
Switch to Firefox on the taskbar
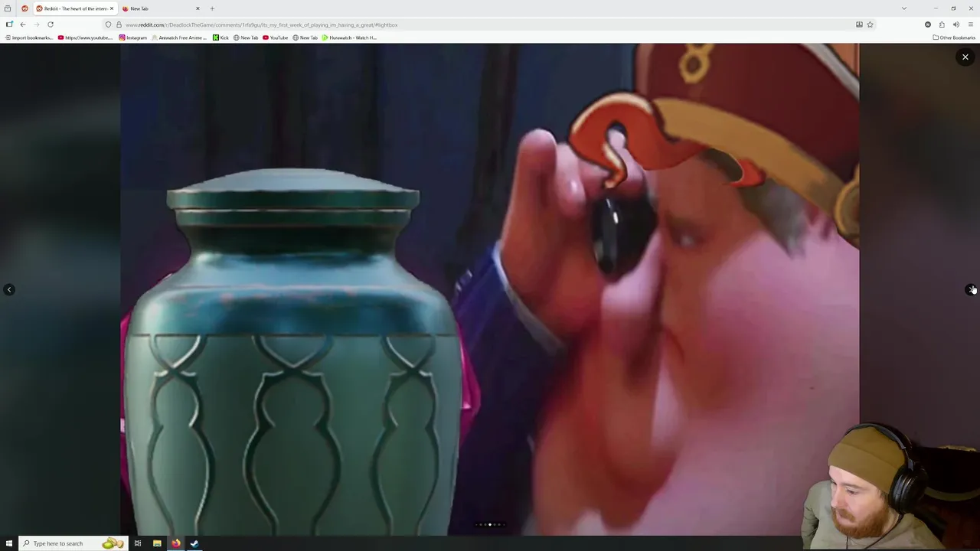pyautogui.click(x=175, y=543)
